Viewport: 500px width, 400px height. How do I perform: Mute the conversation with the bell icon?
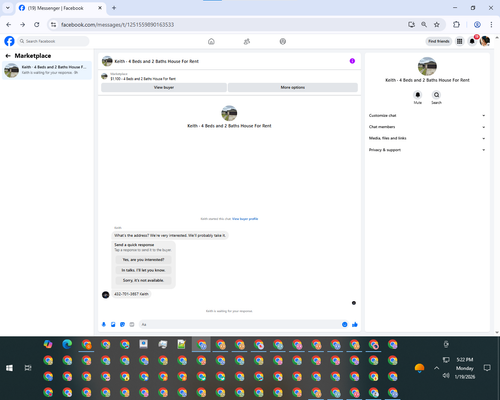(418, 95)
